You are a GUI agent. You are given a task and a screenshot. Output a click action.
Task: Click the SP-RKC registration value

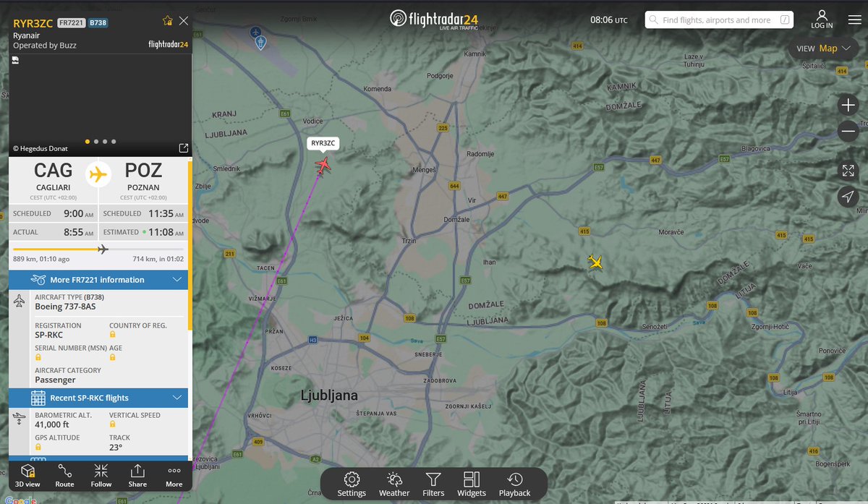point(49,336)
